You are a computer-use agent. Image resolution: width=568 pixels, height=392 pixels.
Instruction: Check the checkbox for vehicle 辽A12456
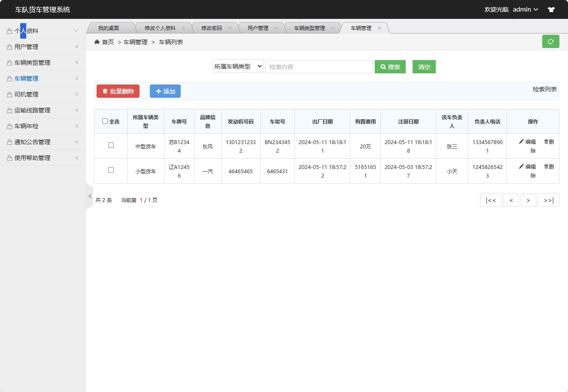[x=110, y=170]
